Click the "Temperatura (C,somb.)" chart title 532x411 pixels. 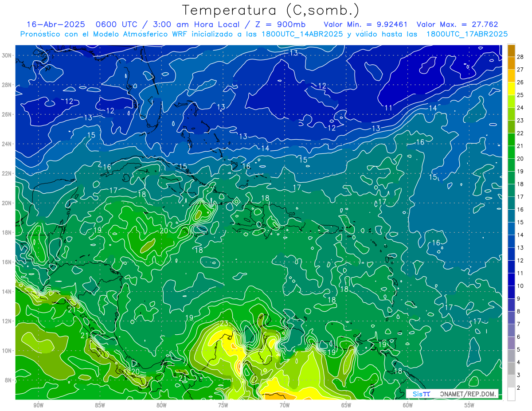[x=271, y=11]
